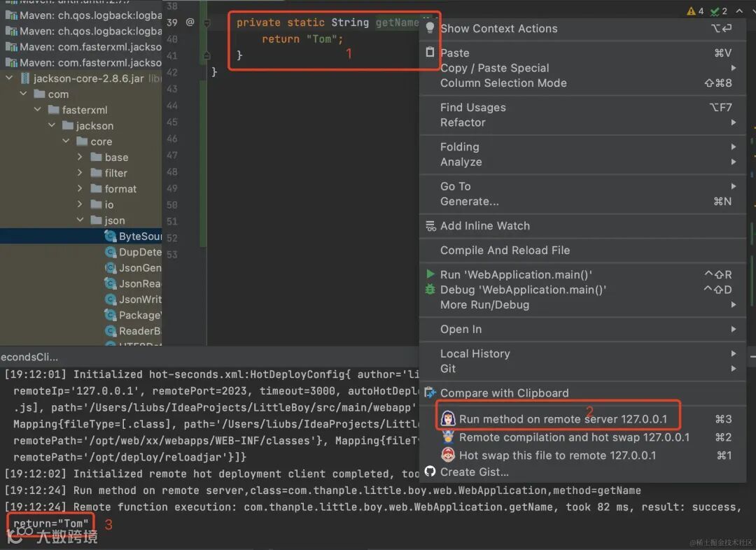
Task: Click the JsonGen class icon
Action: point(111,267)
